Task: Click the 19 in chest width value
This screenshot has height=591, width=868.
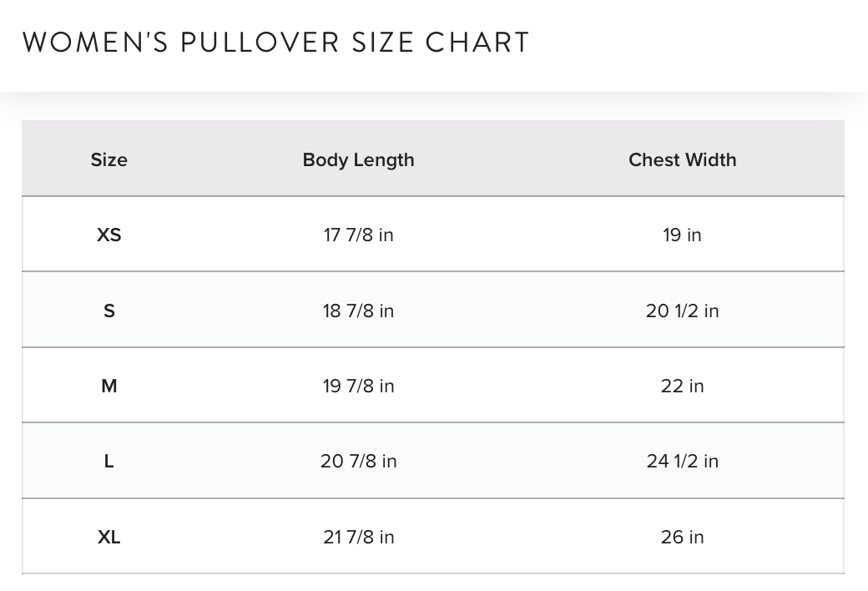Action: pos(682,235)
